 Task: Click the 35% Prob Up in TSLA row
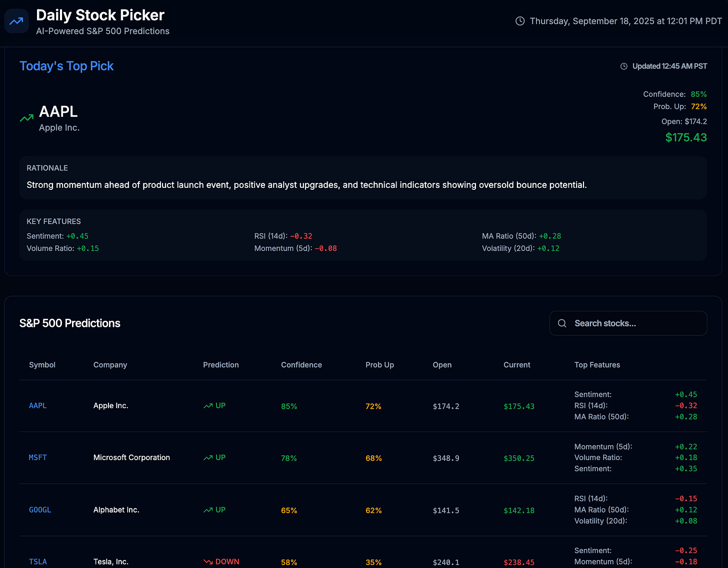373,563
